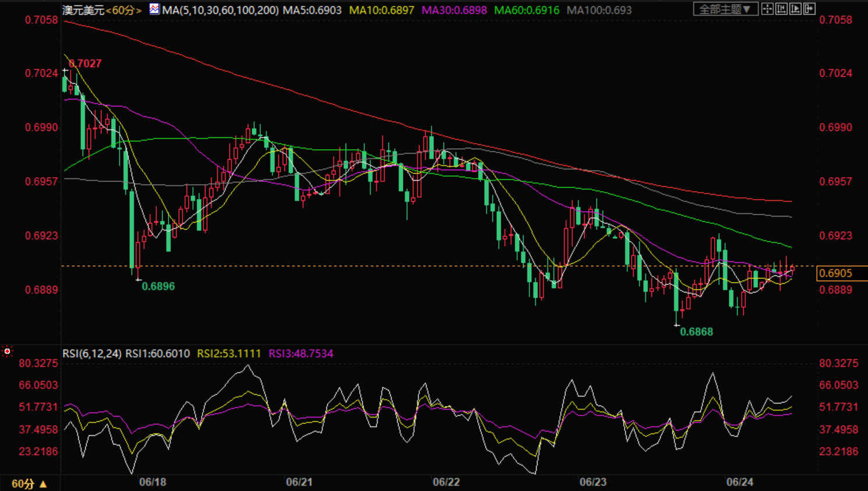Click the RSI(6,12,24) parameters label

92,354
